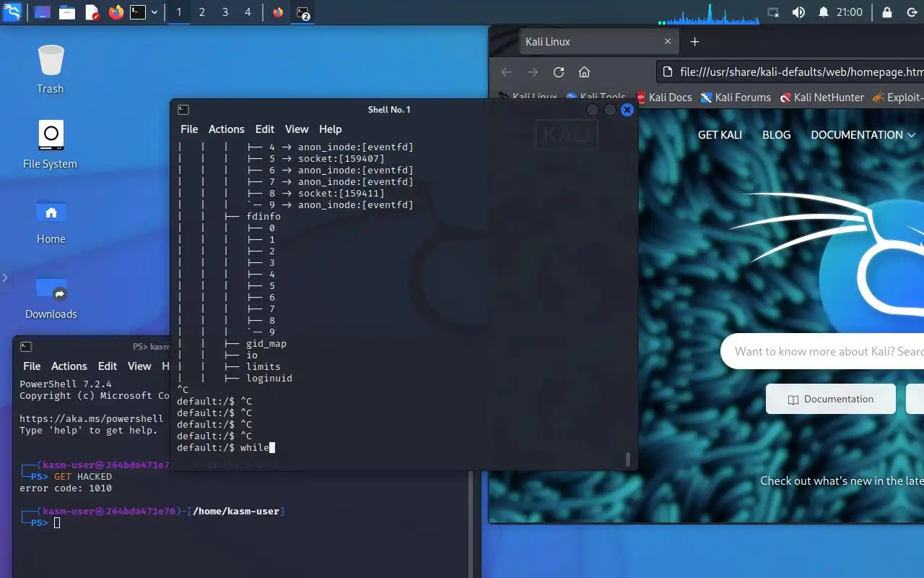Image resolution: width=924 pixels, height=578 pixels.
Task: Open Help menu in Shell No. 1
Action: pos(330,129)
